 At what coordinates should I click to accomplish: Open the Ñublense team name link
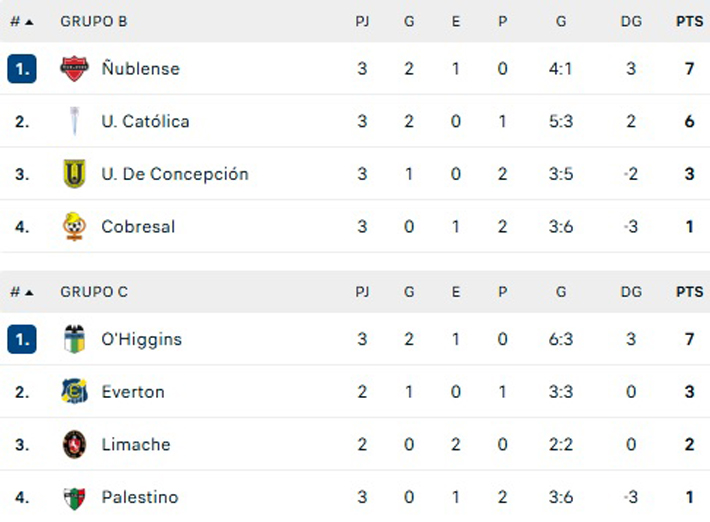click(x=140, y=69)
